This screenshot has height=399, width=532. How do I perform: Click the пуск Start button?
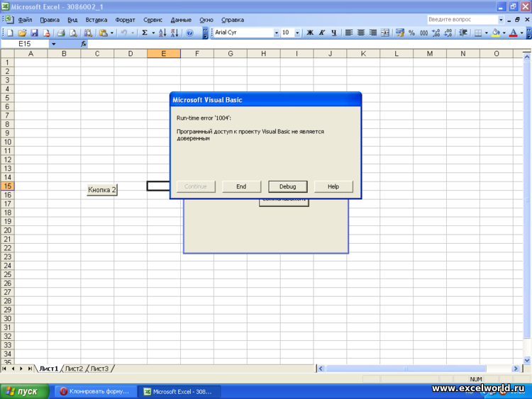pos(23,391)
